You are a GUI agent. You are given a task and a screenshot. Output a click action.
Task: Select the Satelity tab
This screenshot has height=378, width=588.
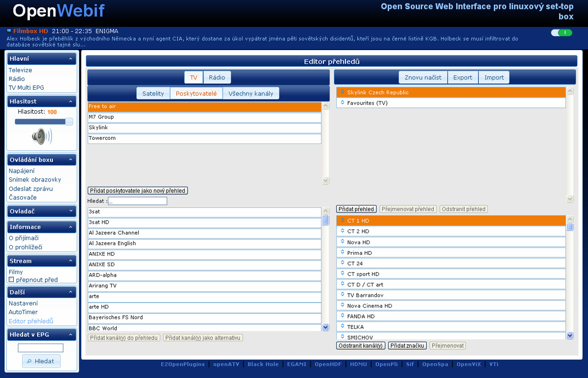point(153,93)
